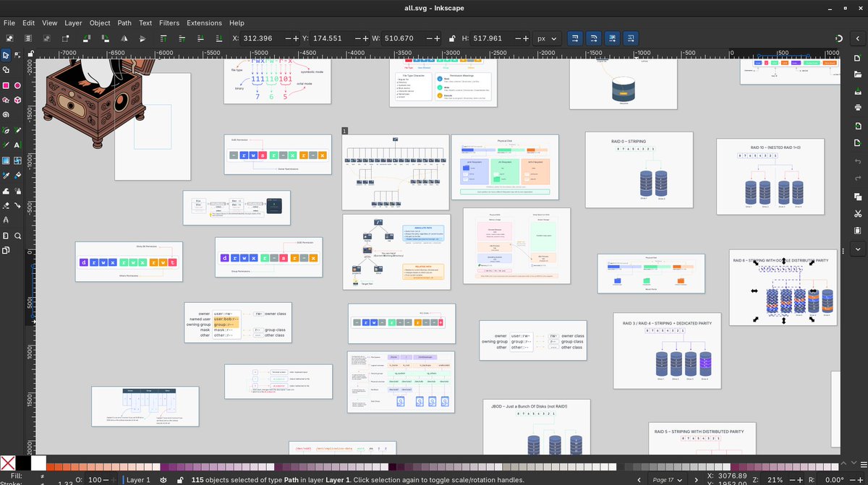Click the Deselect icon in toolbar
The width and height of the screenshot is (868, 485).
(x=48, y=38)
